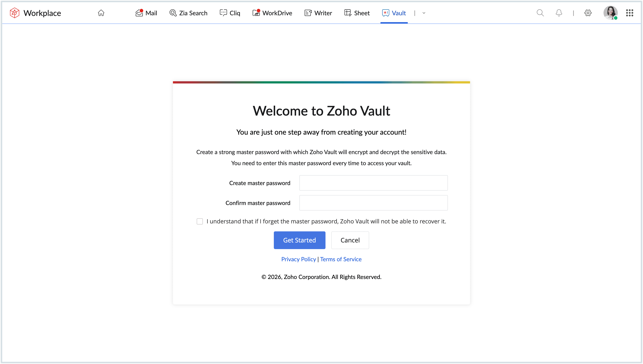This screenshot has height=364, width=643.
Task: Click the Get Started button
Action: 299,240
